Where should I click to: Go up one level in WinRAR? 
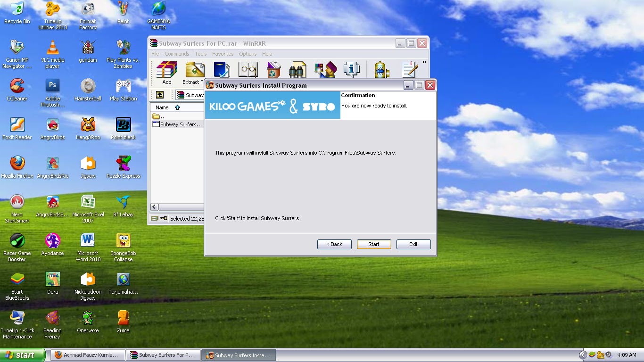pos(160,95)
